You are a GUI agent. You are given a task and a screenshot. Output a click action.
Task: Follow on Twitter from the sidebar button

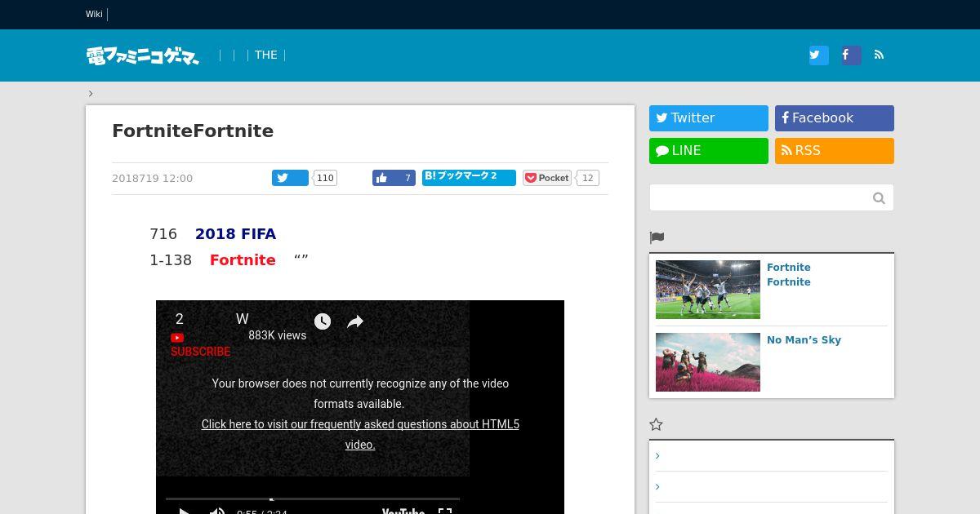(709, 118)
